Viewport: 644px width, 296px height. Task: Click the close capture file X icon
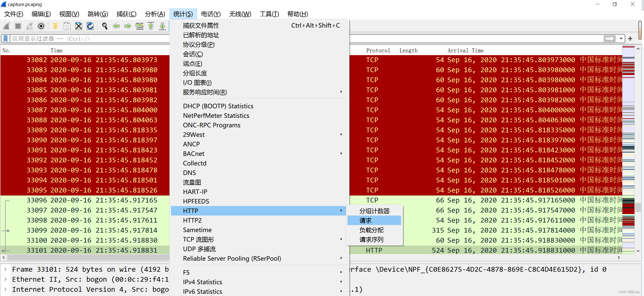tap(79, 26)
